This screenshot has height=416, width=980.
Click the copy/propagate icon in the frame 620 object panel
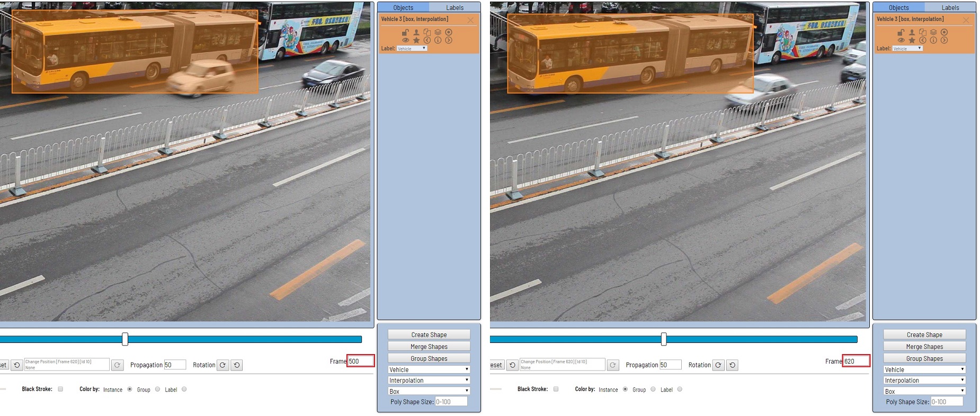[922, 32]
